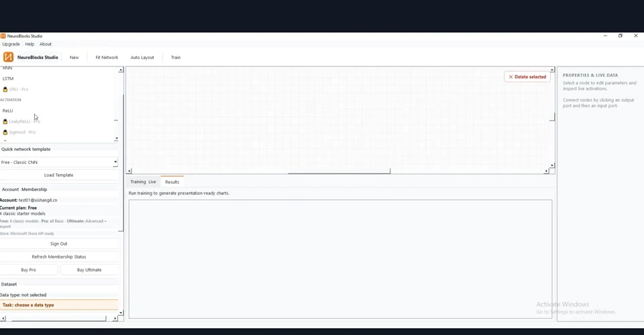Click Train in the toolbar
Image resolution: width=644 pixels, height=335 pixels.
click(176, 58)
